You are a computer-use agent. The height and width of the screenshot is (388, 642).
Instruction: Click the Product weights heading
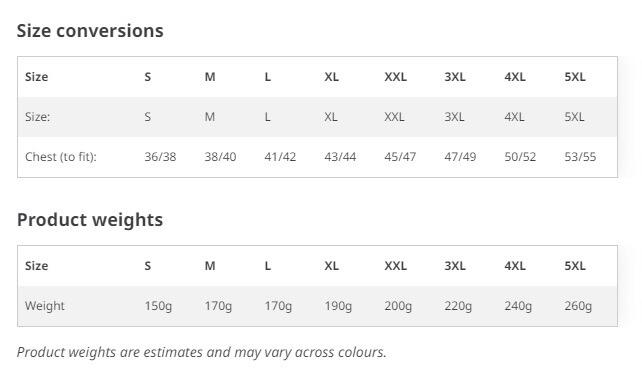[x=90, y=220]
